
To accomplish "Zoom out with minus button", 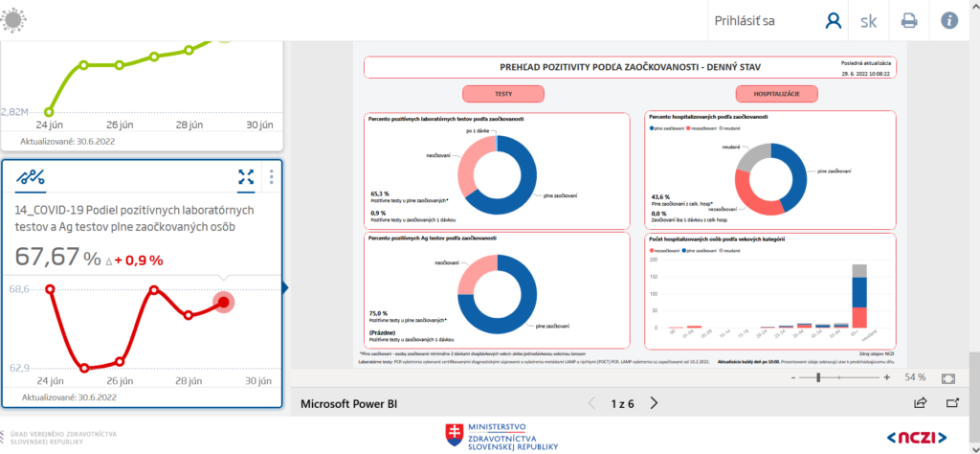I will point(793,377).
